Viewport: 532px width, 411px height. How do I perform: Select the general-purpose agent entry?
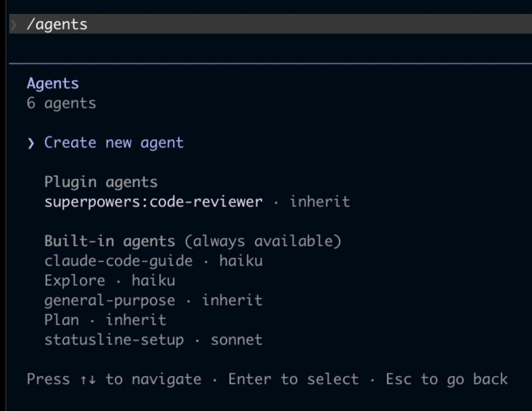154,300
